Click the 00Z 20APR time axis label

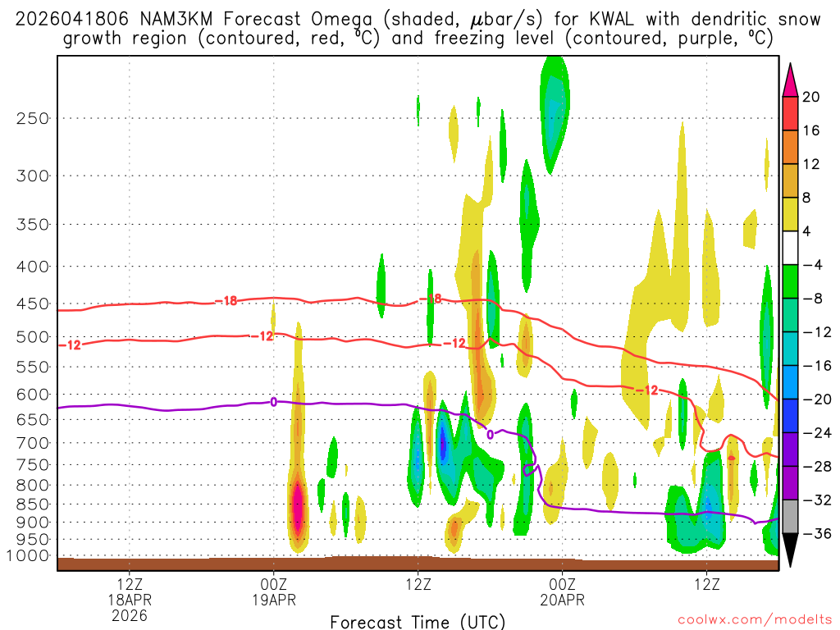pyautogui.click(x=562, y=591)
